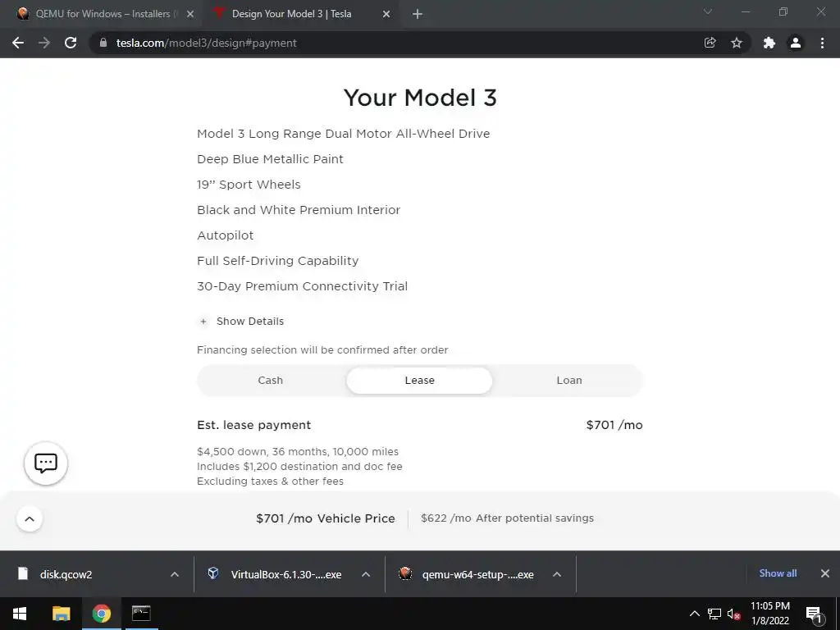Open the Chrome extensions puzzle icon
840x630 pixels.
[x=769, y=43]
